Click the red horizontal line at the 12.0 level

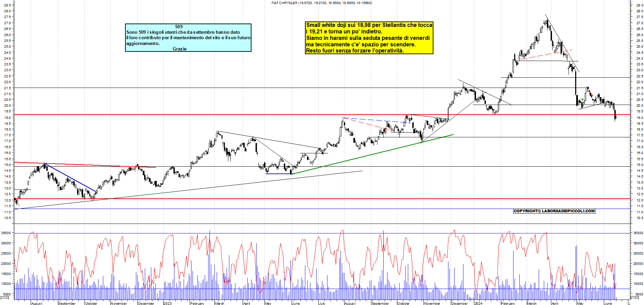point(322,199)
